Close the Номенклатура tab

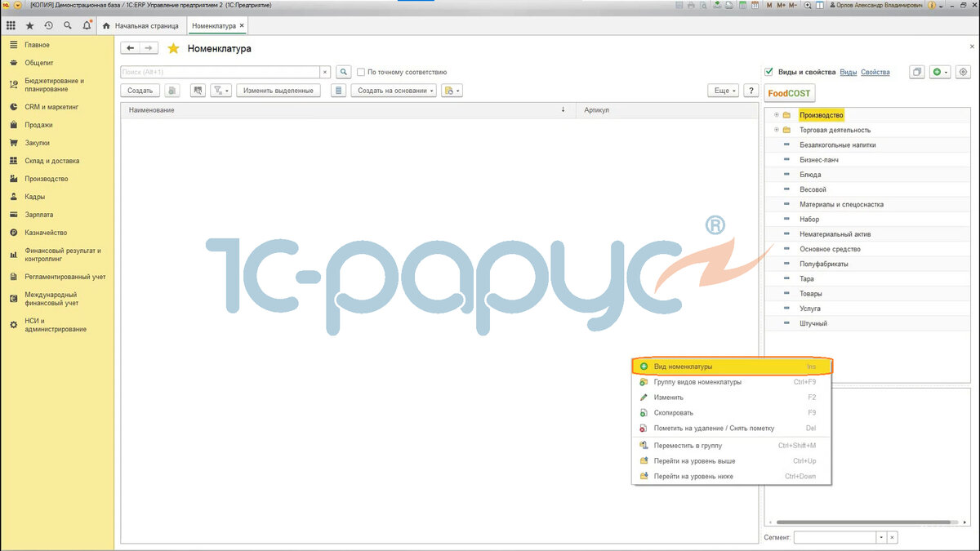coord(242,26)
